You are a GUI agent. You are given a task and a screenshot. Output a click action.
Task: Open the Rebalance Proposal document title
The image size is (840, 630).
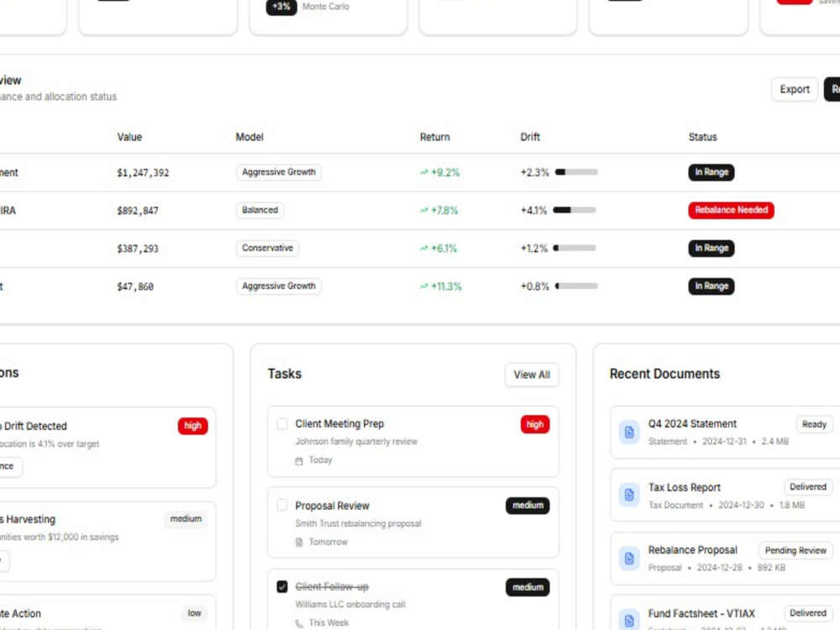tap(693, 550)
